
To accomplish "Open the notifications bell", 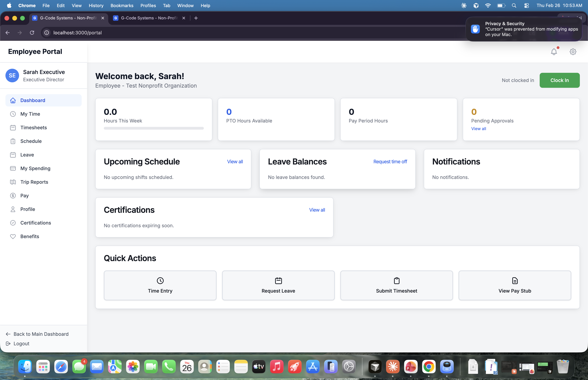I will pos(554,52).
